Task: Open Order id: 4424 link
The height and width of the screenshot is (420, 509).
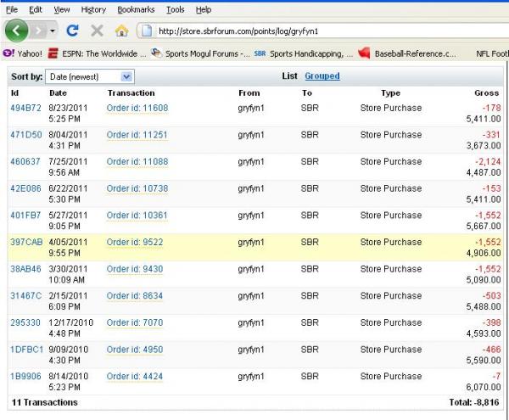Action: 135,376
